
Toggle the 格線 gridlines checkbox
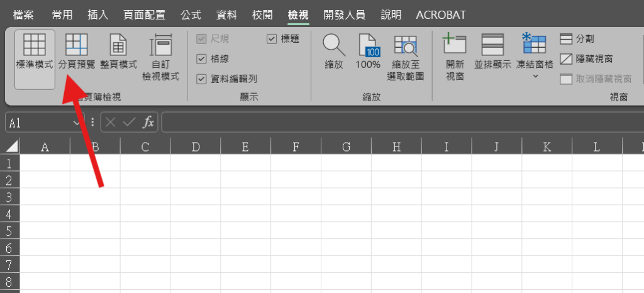(202, 59)
